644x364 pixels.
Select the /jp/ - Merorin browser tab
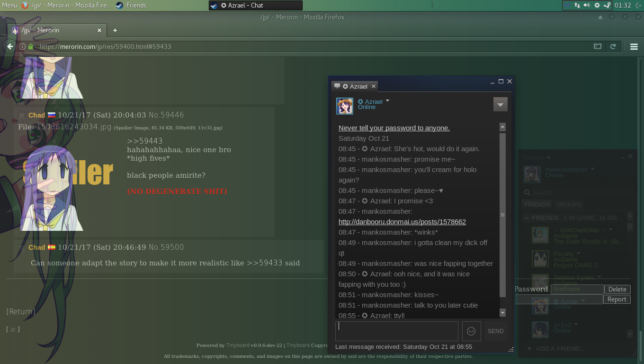click(x=57, y=30)
